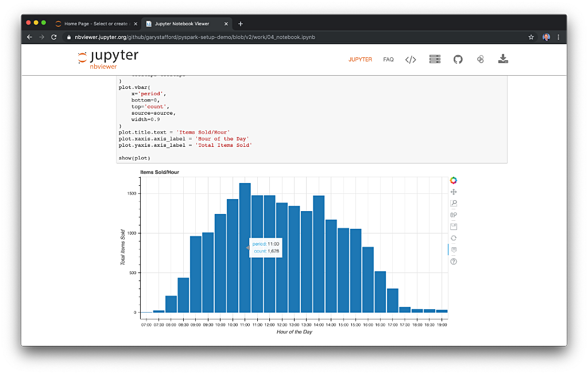This screenshot has height=374, width=588.
Task: Click the 14:00 bar in the chart
Action: pyautogui.click(x=319, y=254)
